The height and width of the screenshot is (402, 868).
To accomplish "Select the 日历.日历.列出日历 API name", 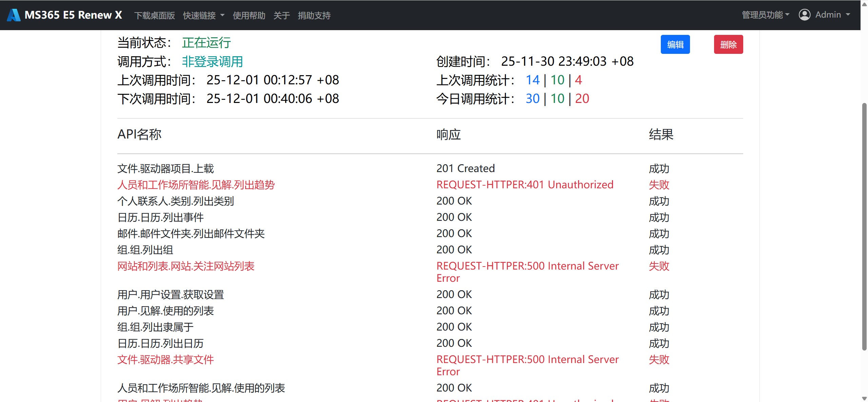I will (x=160, y=343).
